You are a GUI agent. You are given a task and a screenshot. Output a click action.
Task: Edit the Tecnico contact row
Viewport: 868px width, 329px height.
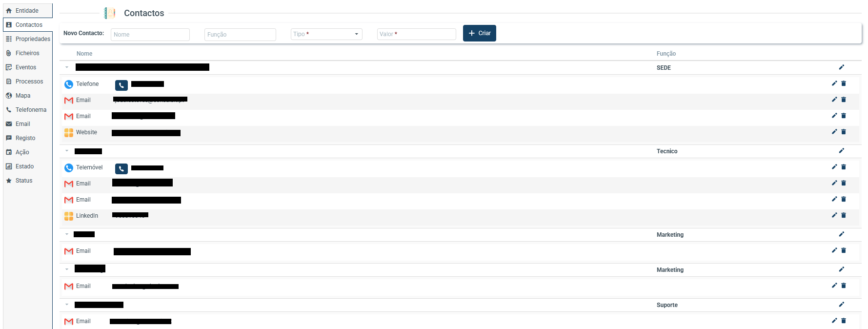coord(841,151)
